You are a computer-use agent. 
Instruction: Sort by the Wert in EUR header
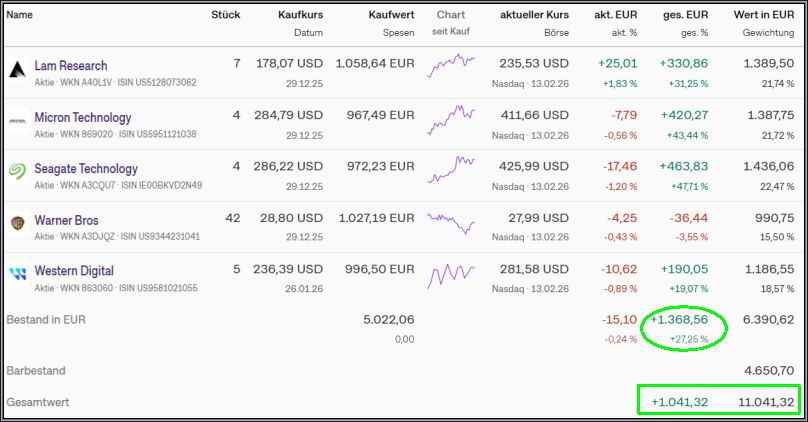pos(764,15)
